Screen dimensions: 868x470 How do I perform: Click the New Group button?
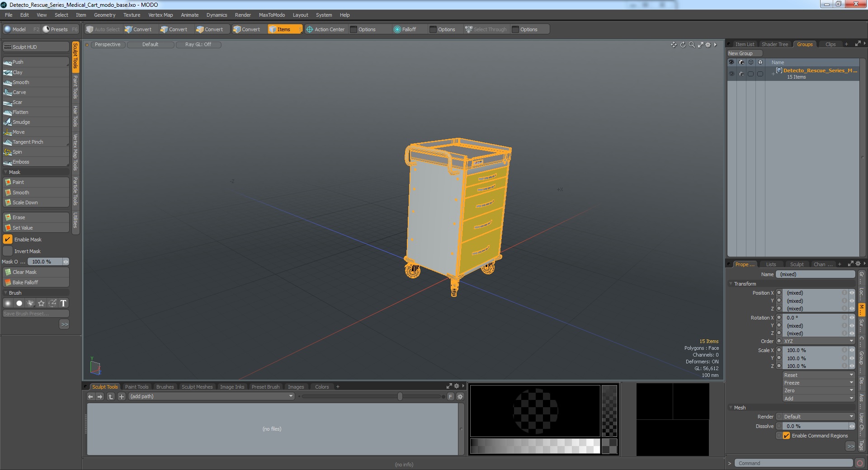(745, 53)
